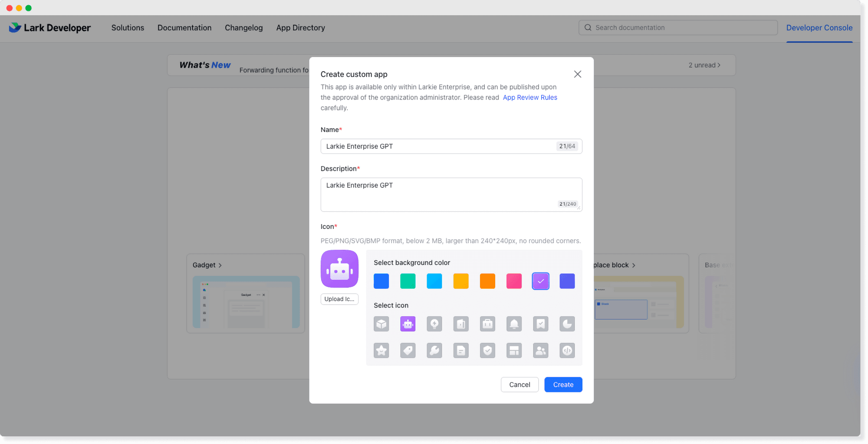Select the indigo background color
The height and width of the screenshot is (444, 868).
point(567,281)
